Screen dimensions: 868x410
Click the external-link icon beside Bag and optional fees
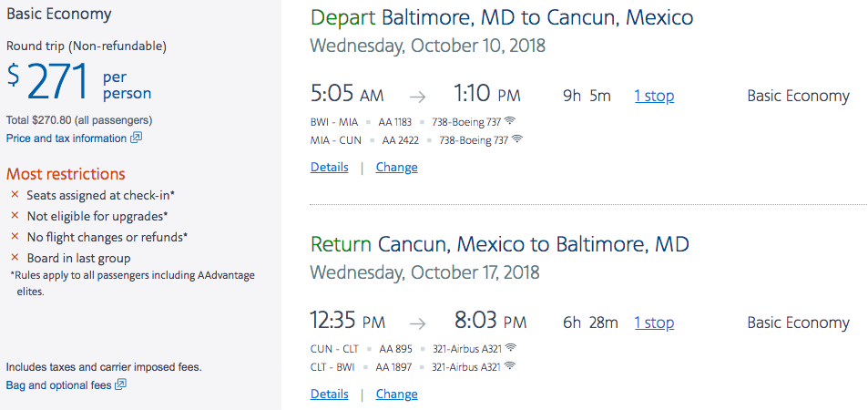point(120,385)
